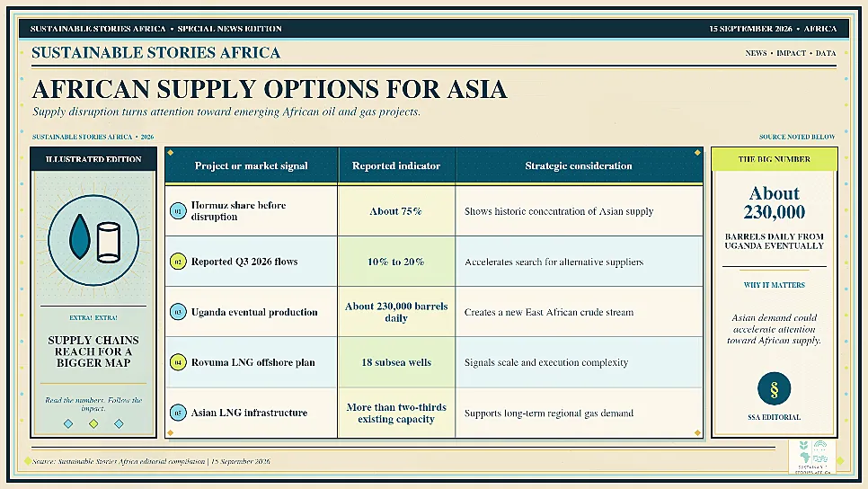Select the row 04 Rovuma LNG number badge
This screenshot has width=868, height=489.
pos(178,362)
